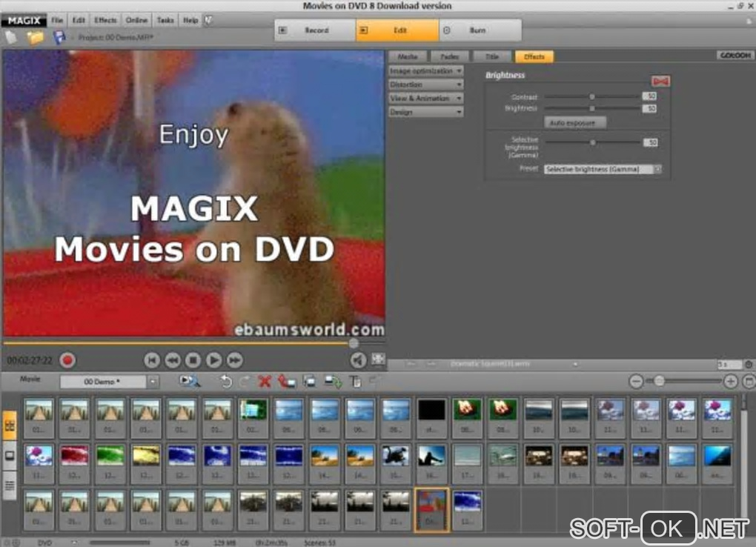The image size is (756, 547).
Task: Start playback with the play button
Action: (x=214, y=359)
